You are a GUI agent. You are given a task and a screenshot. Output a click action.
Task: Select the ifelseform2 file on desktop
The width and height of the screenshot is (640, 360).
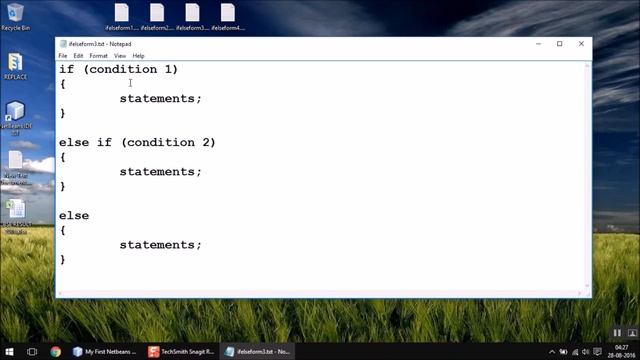157,17
